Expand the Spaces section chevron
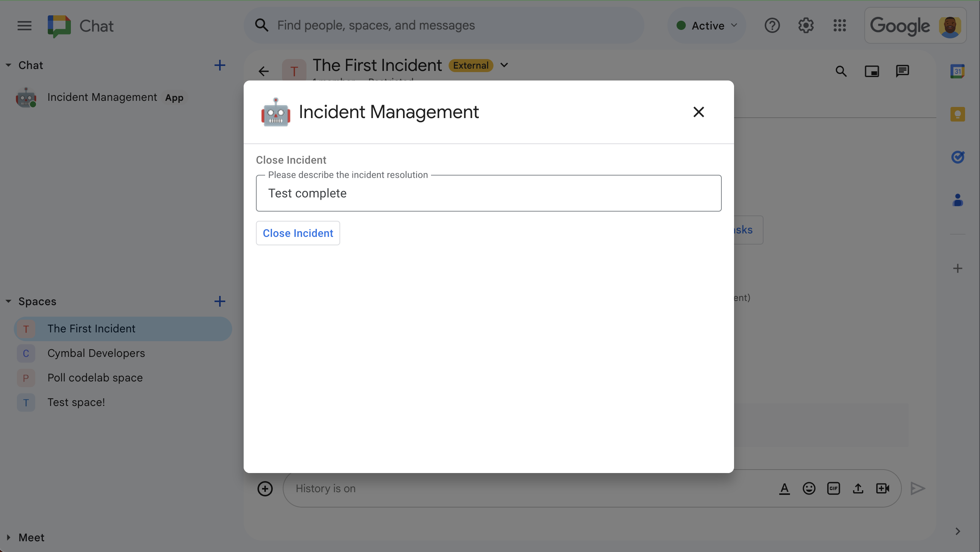Image resolution: width=980 pixels, height=552 pixels. [8, 301]
